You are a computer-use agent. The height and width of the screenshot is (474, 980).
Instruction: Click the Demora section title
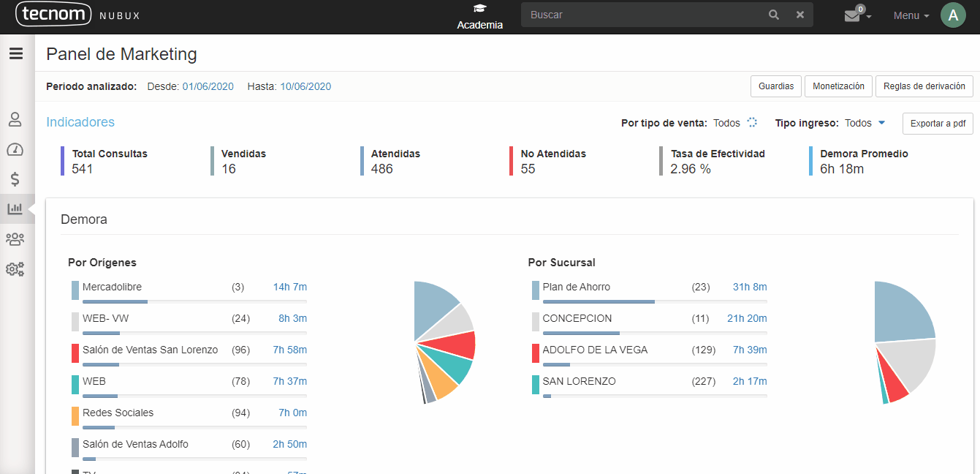click(x=84, y=219)
